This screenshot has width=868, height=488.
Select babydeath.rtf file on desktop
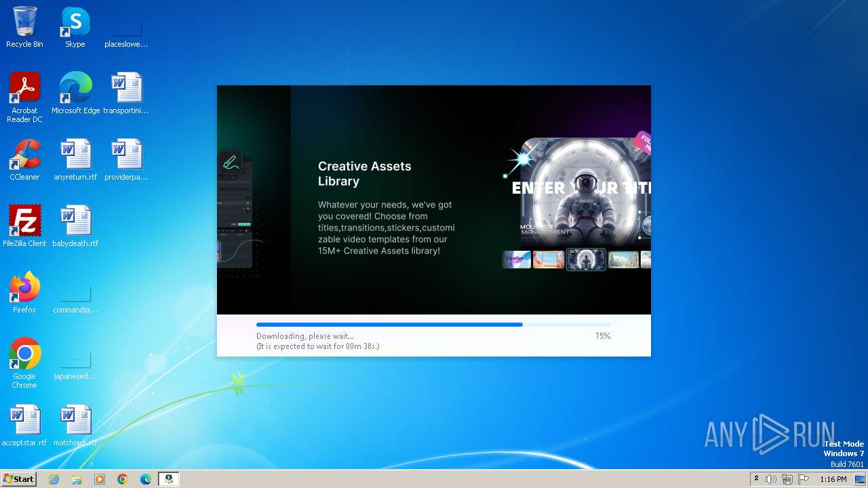click(75, 226)
